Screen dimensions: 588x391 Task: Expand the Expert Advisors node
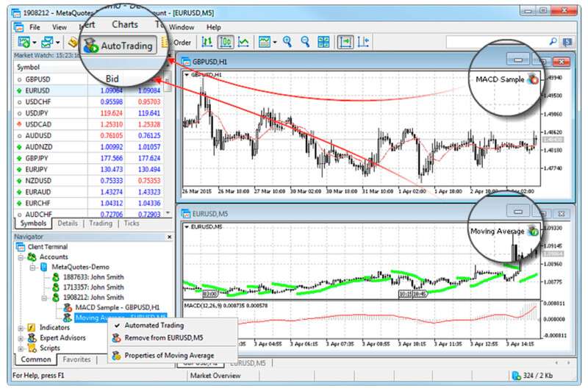coord(21,338)
